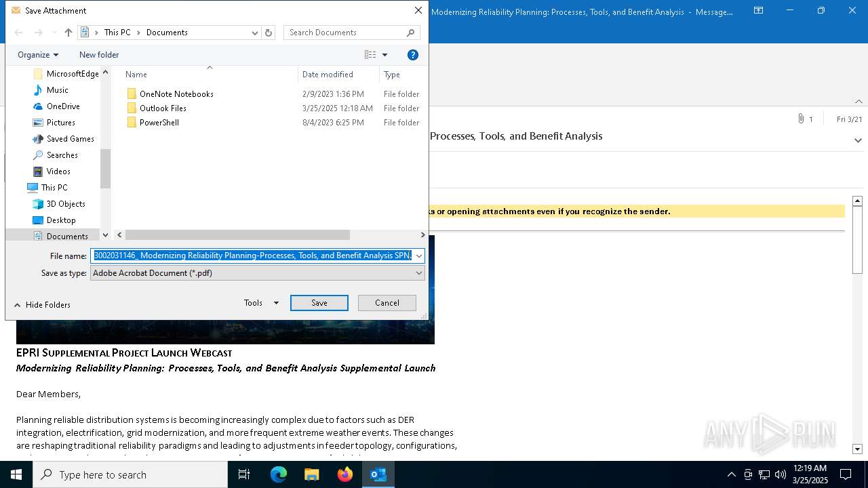Expand the message header chevron
Screen dimensions: 868x488
[x=858, y=141]
